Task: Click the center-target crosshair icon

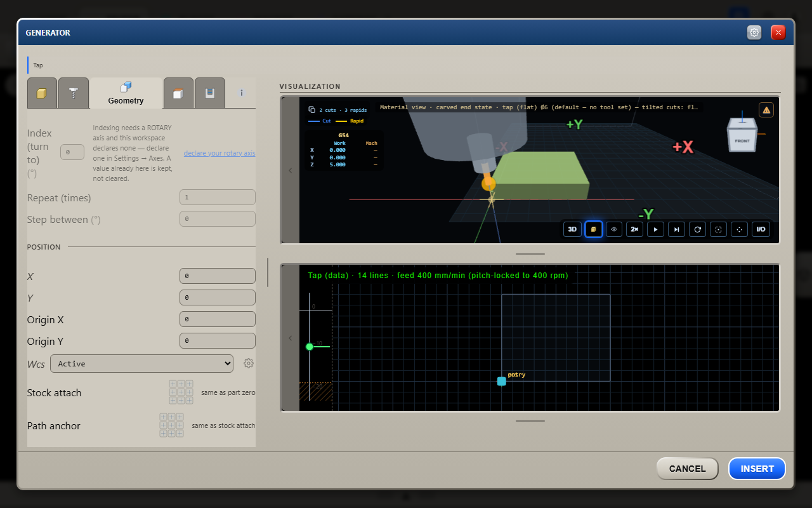Action: click(x=739, y=229)
